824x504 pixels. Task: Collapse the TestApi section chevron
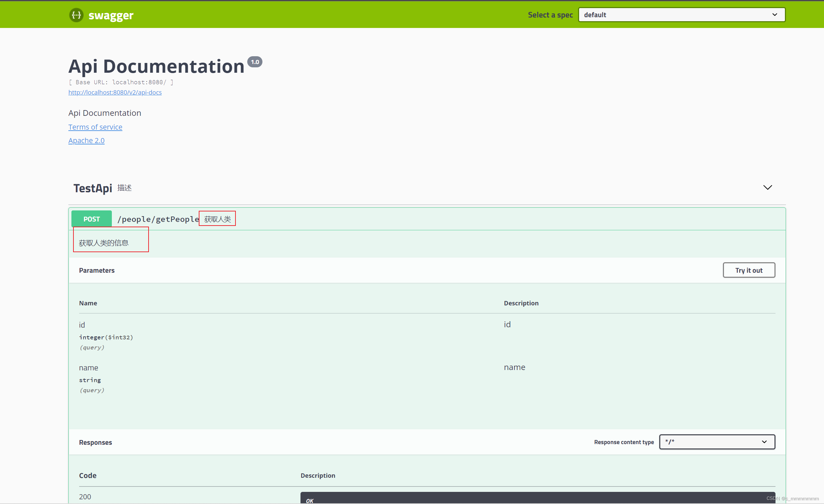[767, 188]
